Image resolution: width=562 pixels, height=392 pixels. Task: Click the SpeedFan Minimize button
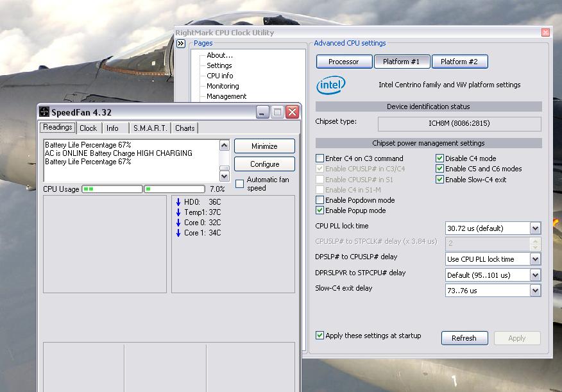(x=264, y=146)
